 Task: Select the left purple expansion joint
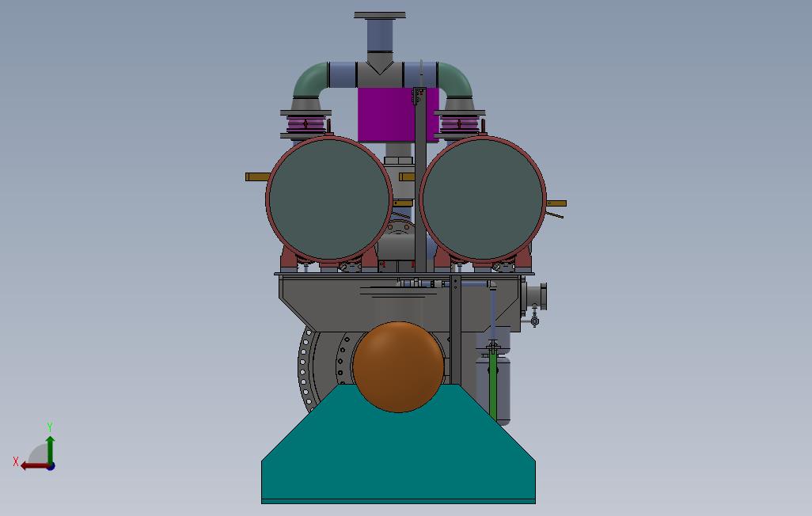(x=305, y=125)
